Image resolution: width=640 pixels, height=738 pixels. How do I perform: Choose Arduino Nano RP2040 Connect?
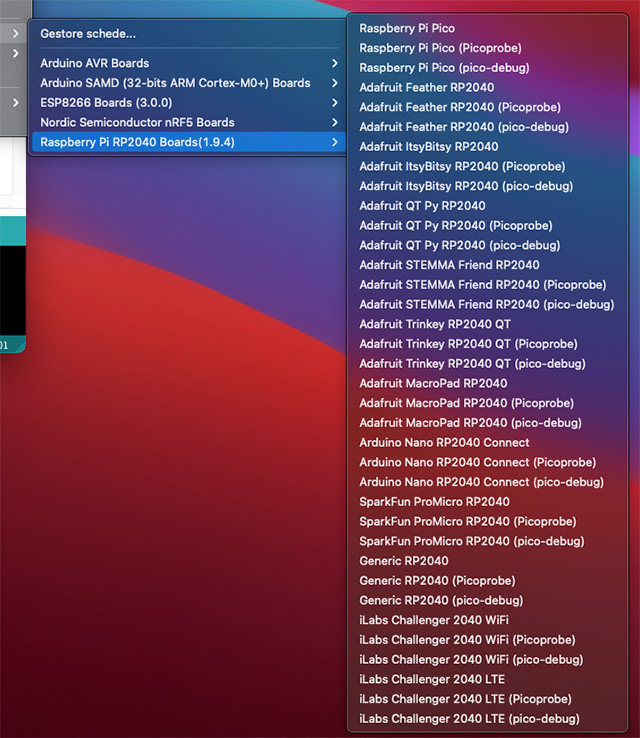pos(444,442)
